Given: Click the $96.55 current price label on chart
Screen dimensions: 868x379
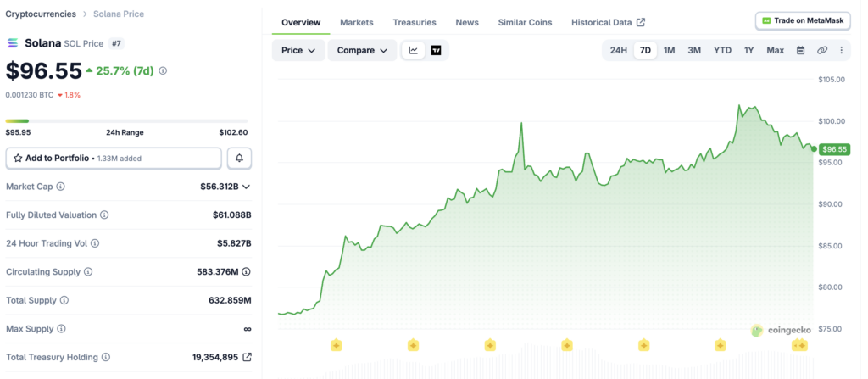Looking at the screenshot, I should pos(834,149).
